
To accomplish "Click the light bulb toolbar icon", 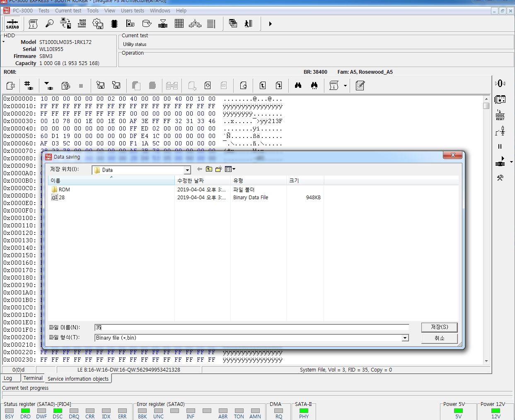I will [x=49, y=24].
